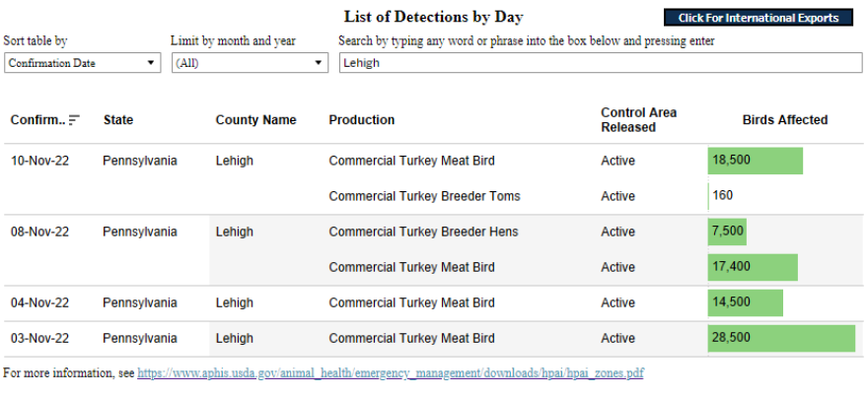Viewport: 868px width, 398px height.
Task: Expand the Limit by month and year dropdown
Action: 249,63
